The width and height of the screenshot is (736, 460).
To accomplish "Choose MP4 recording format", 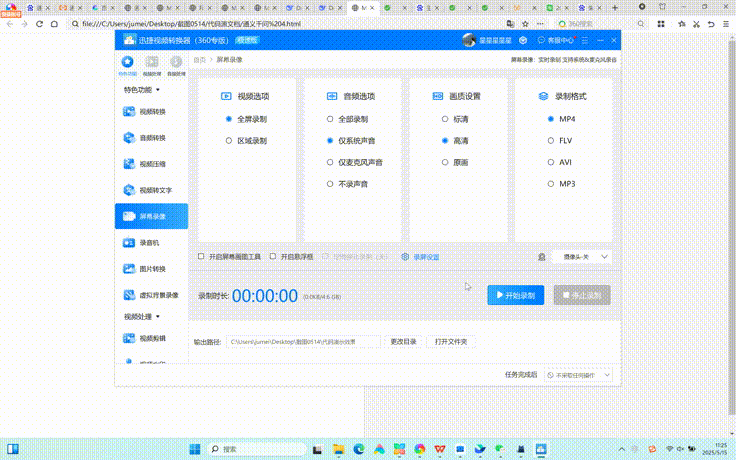I will click(561, 119).
